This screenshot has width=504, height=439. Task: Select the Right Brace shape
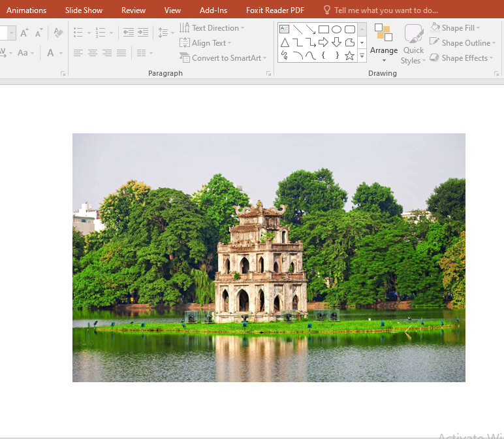[336, 56]
